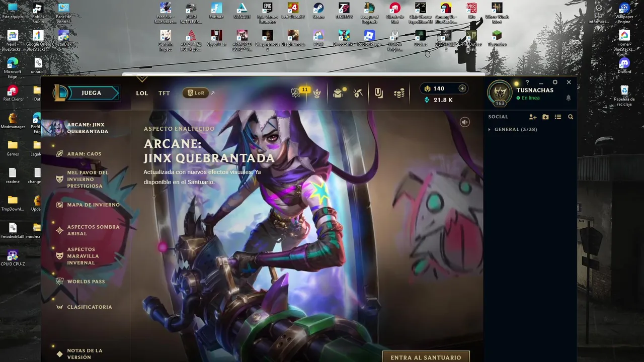Screen dimensions: 644x362
Task: Select Arcane: Jinx Quebrantada news item
Action: (86, 128)
